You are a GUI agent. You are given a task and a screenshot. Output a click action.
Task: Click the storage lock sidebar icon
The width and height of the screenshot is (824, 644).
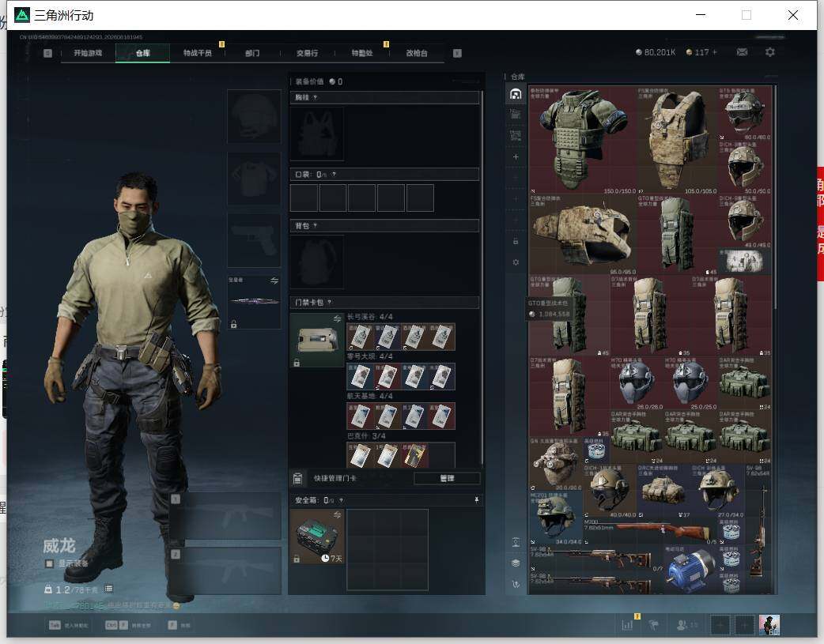(516, 241)
